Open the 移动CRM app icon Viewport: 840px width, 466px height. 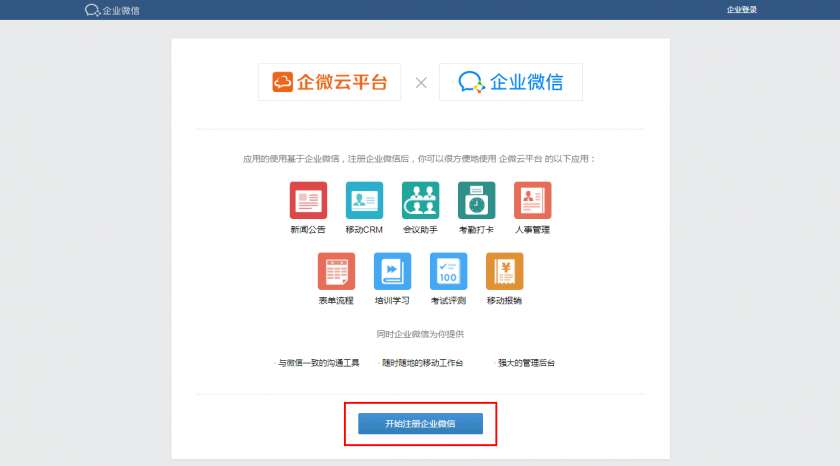pos(364,200)
